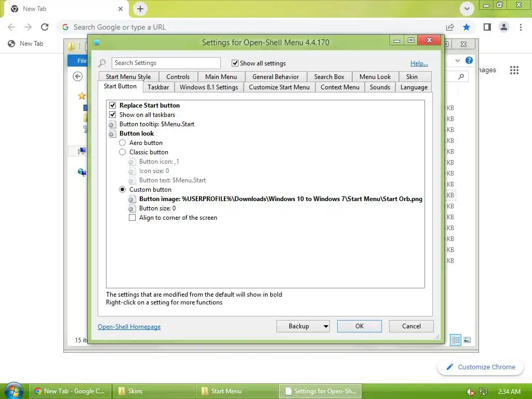
Task: Click gear icon beside Button text setting
Action: coord(132,180)
